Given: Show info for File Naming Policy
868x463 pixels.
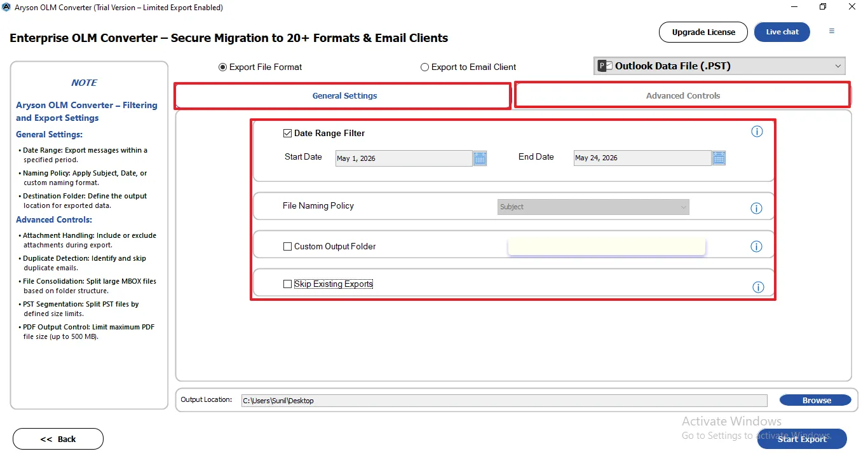Looking at the screenshot, I should tap(756, 209).
